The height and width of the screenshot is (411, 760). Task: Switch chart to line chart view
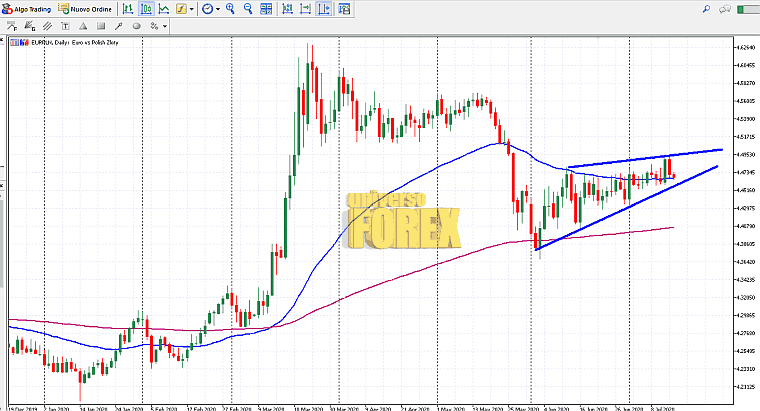(163, 8)
